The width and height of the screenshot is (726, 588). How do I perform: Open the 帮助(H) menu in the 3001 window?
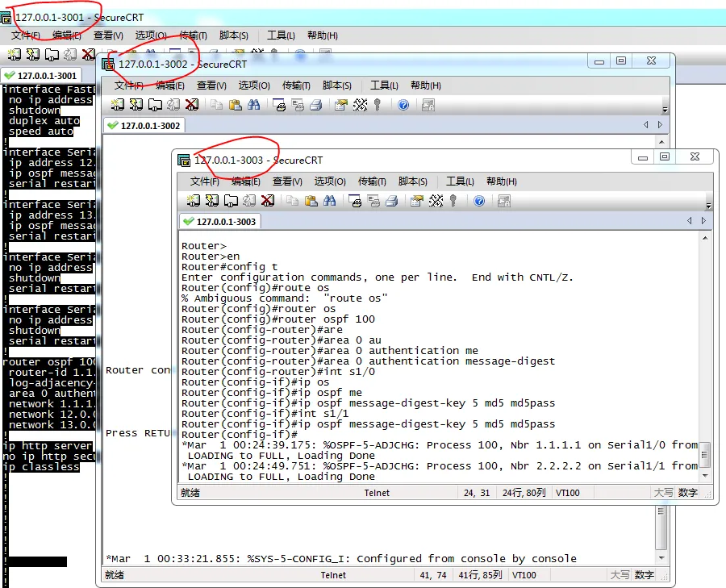coord(323,35)
